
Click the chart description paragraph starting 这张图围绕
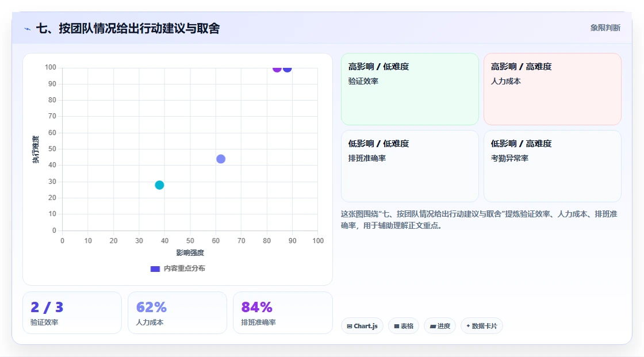coord(479,220)
